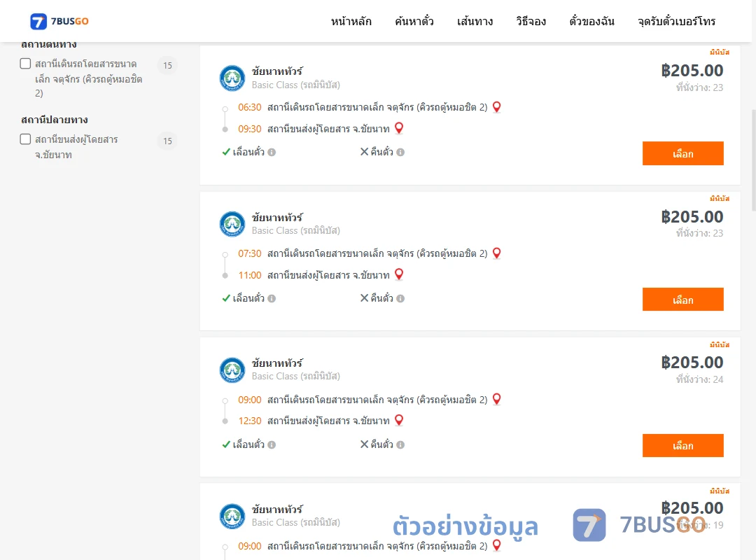Open map pin for 11:00 arrival station
Viewport: 756px width, 560px height.
coord(399,274)
